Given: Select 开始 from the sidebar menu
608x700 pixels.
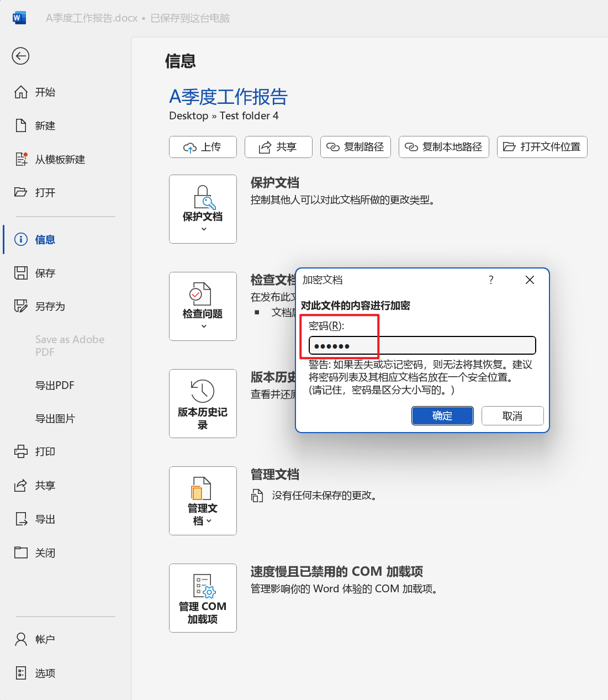Looking at the screenshot, I should (44, 92).
